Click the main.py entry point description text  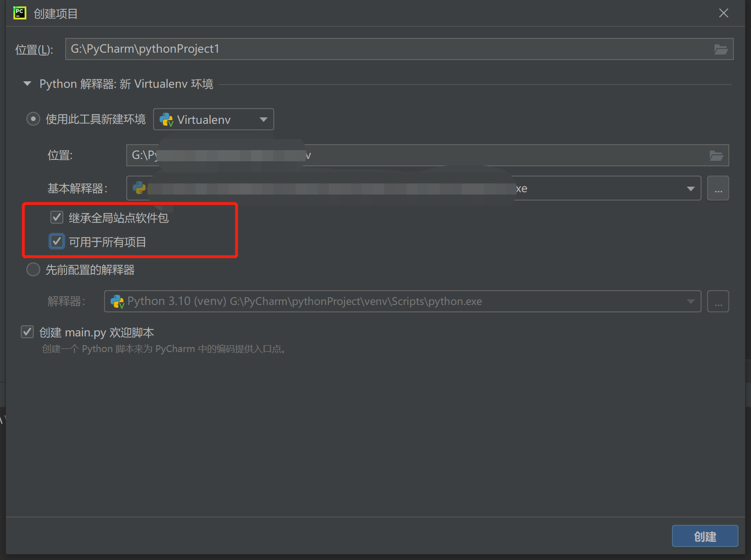pyautogui.click(x=164, y=349)
